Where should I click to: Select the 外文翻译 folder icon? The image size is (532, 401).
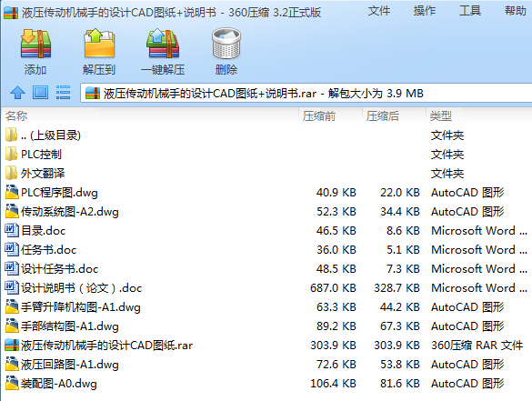(x=12, y=173)
